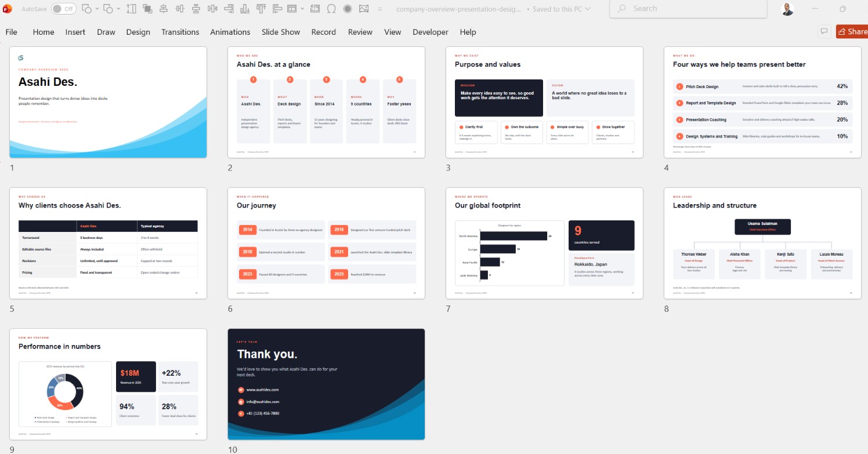This screenshot has height=454, width=868.
Task: Open the user account profile picture
Action: [x=787, y=9]
